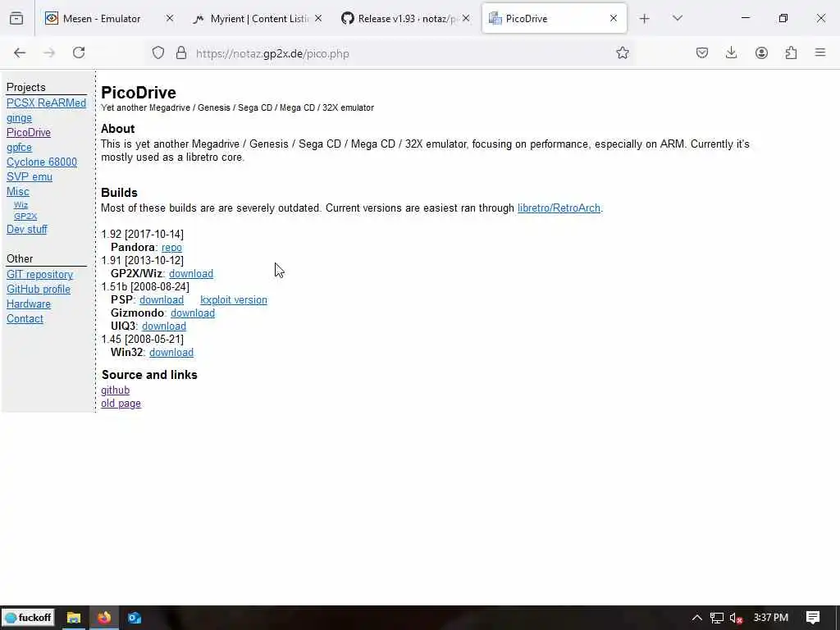This screenshot has height=630, width=840.
Task: Bookmark this page with the star
Action: coord(622,52)
